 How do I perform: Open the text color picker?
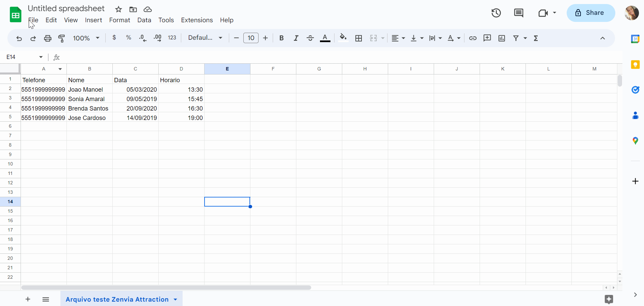point(325,38)
